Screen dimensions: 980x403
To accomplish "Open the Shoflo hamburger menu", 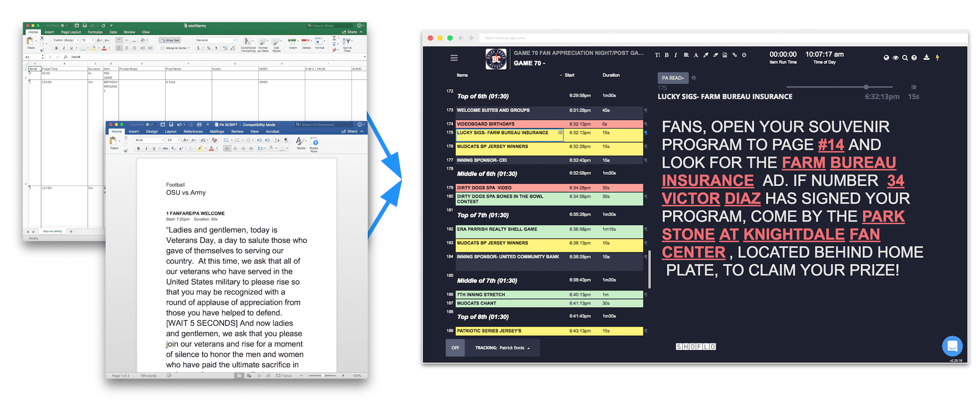I will [x=454, y=58].
